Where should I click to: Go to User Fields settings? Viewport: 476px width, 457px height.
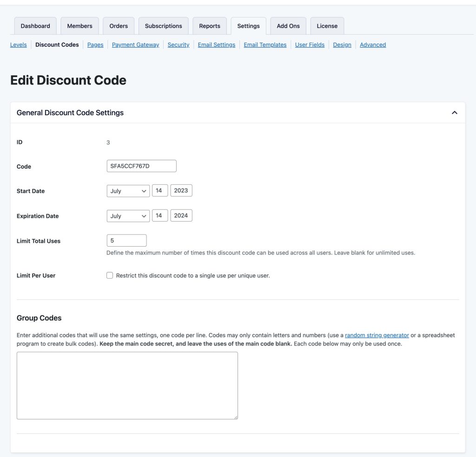310,45
